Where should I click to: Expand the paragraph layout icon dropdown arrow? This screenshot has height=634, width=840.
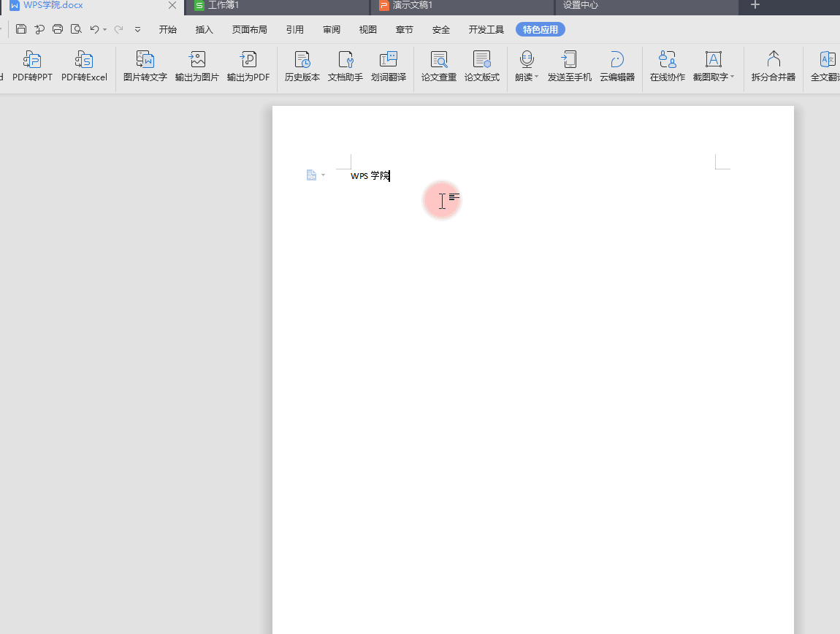pyautogui.click(x=323, y=175)
